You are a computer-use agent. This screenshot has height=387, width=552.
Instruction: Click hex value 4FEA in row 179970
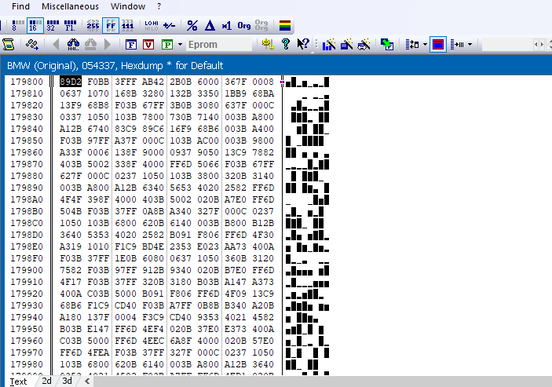click(98, 353)
